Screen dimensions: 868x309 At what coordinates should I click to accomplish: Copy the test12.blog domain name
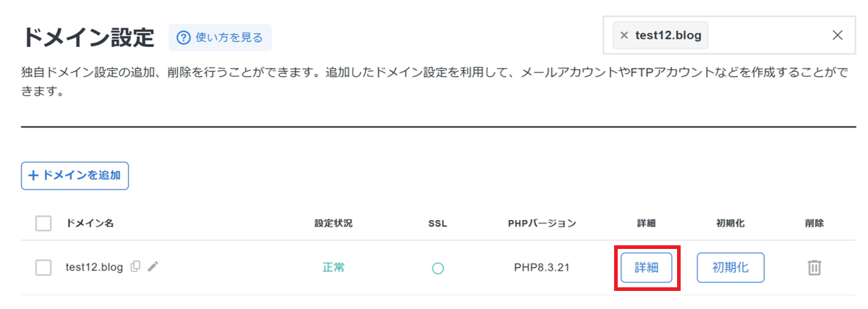[x=135, y=267]
